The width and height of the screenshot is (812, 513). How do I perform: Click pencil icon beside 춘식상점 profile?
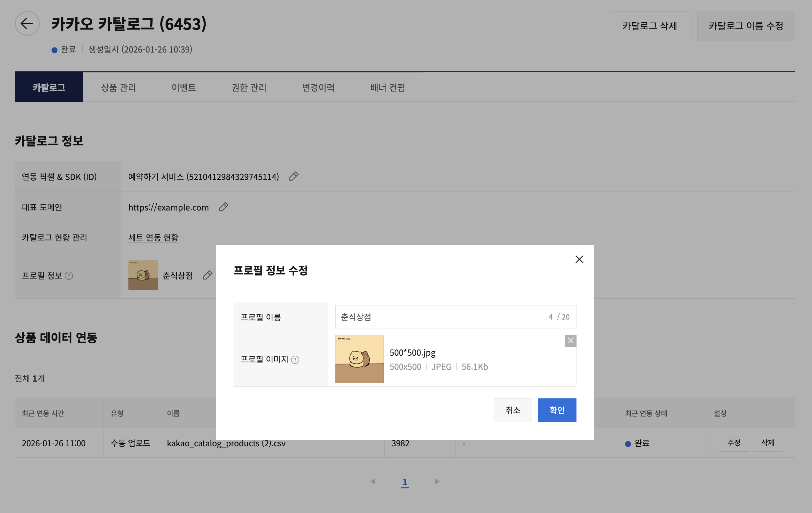click(207, 275)
